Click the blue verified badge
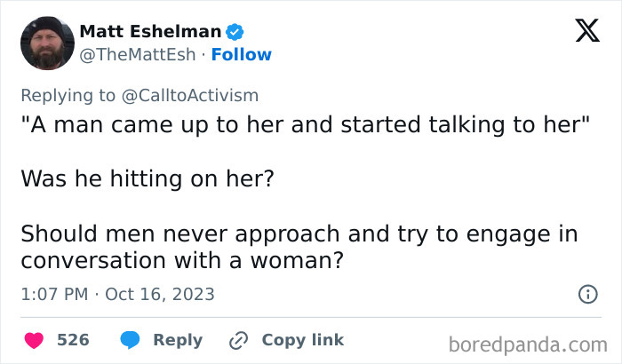Screen dimensions: 622x364 pyautogui.click(x=235, y=32)
